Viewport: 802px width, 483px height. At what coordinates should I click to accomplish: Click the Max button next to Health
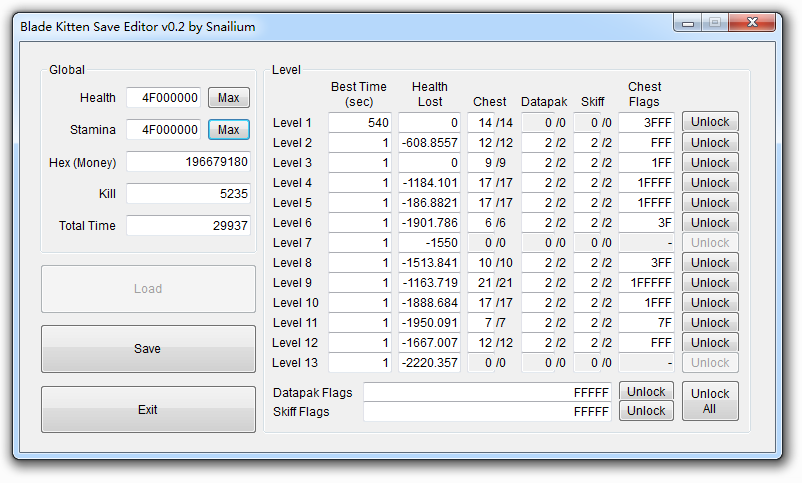(x=229, y=98)
